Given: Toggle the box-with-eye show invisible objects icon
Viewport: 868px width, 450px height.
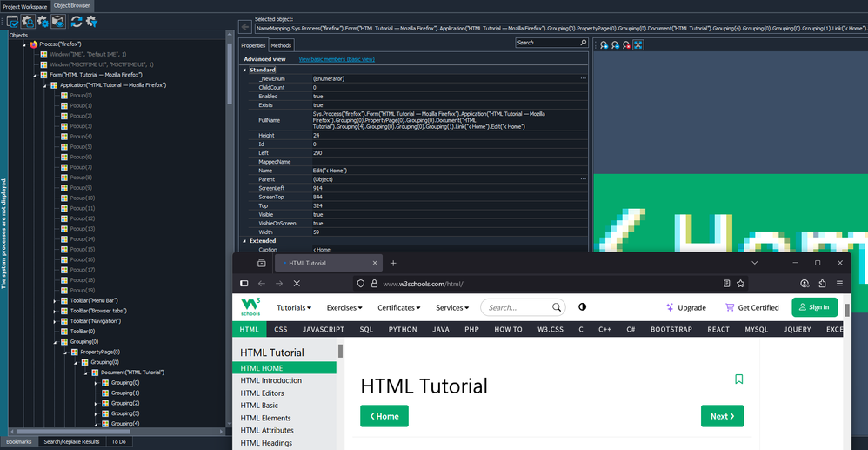Looking at the screenshot, I should pos(58,22).
